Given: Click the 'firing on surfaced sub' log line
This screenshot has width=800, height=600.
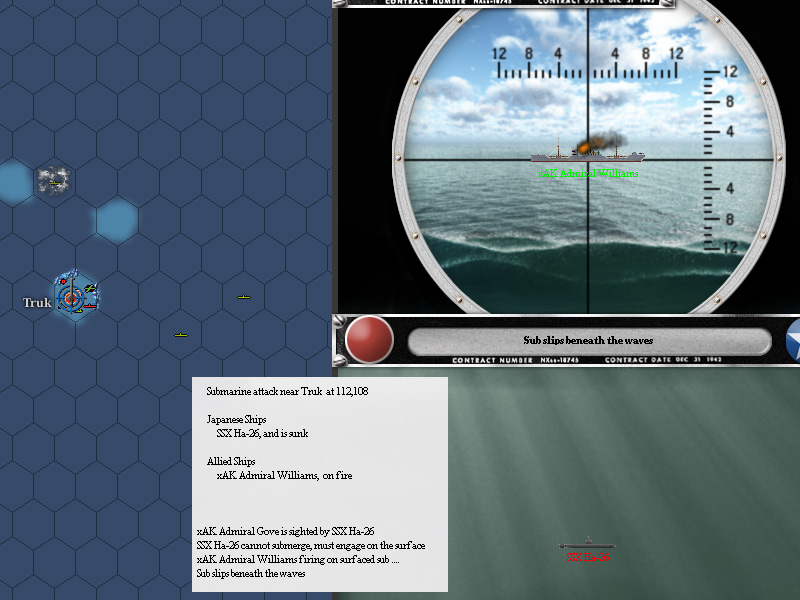Looking at the screenshot, I should click(298, 559).
